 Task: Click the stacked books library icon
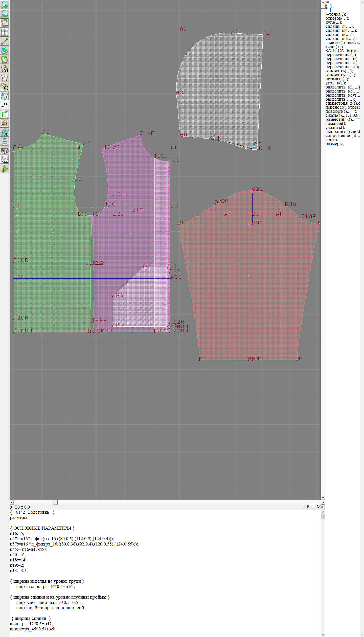(x=5, y=150)
